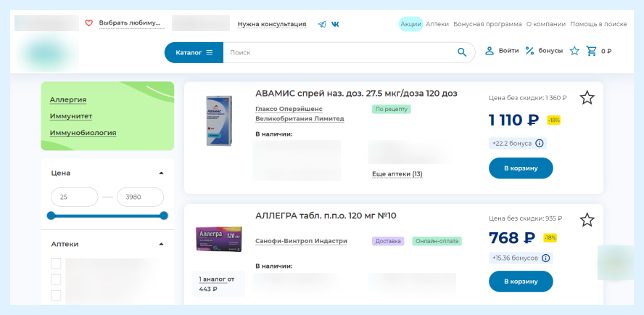Collapse the Цена filter section

point(161,173)
